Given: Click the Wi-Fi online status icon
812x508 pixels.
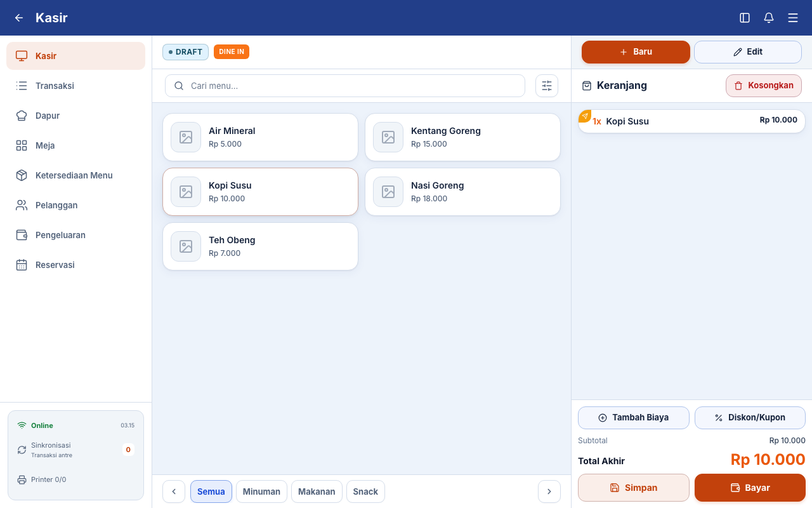Looking at the screenshot, I should (22, 425).
